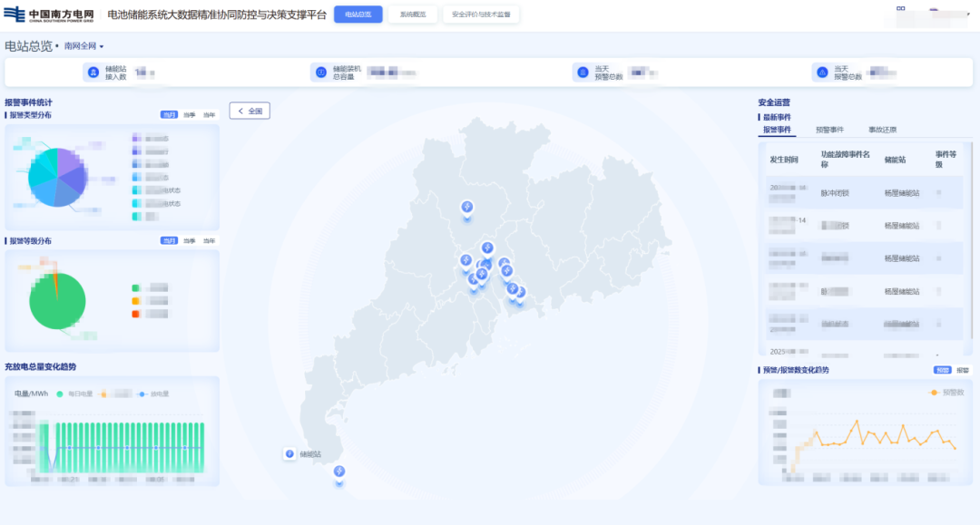Click the 储能装机总容量 capacity icon
The height and width of the screenshot is (525, 980).
pos(319,73)
